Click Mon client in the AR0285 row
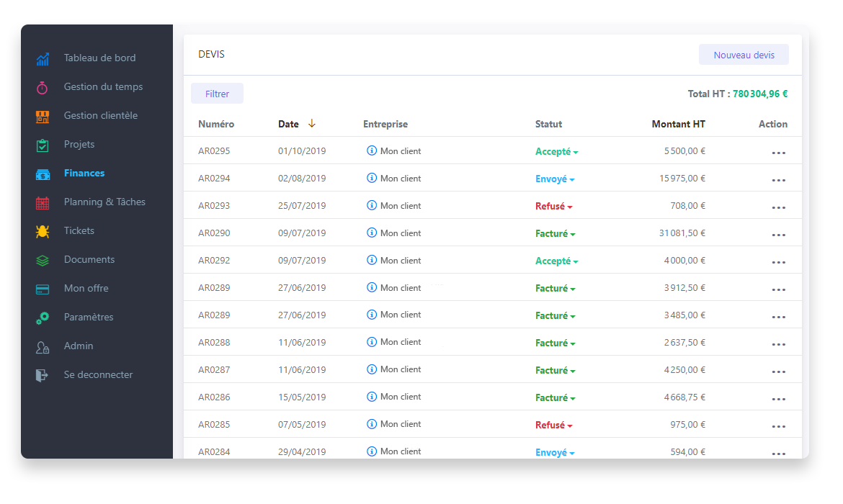This screenshot has width=843, height=504. click(x=401, y=424)
